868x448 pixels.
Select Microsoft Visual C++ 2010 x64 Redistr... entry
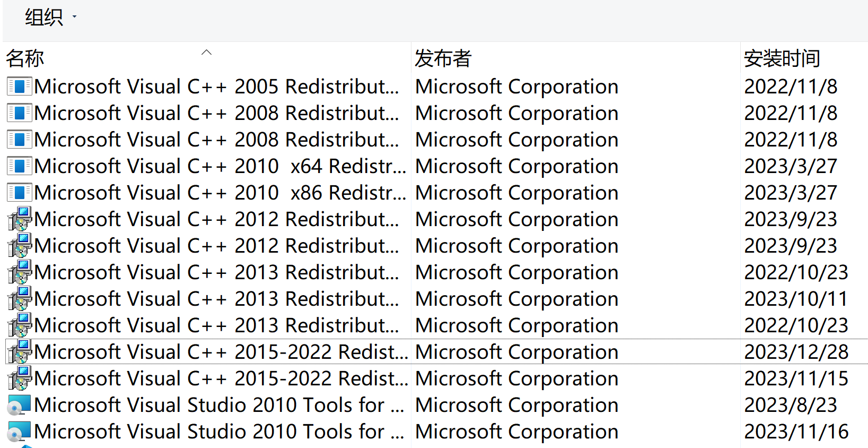click(220, 166)
